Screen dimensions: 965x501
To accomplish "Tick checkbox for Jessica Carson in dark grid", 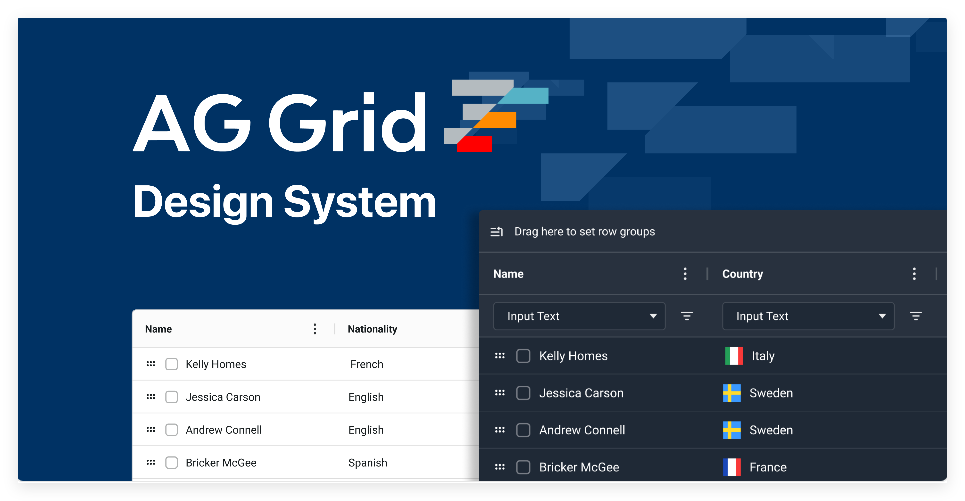I will click(x=523, y=393).
